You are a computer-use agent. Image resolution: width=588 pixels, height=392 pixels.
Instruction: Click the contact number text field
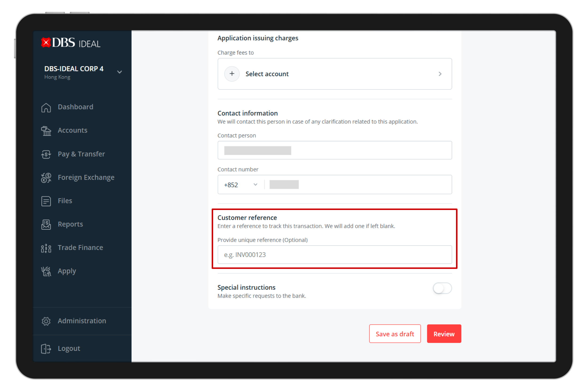pos(358,185)
